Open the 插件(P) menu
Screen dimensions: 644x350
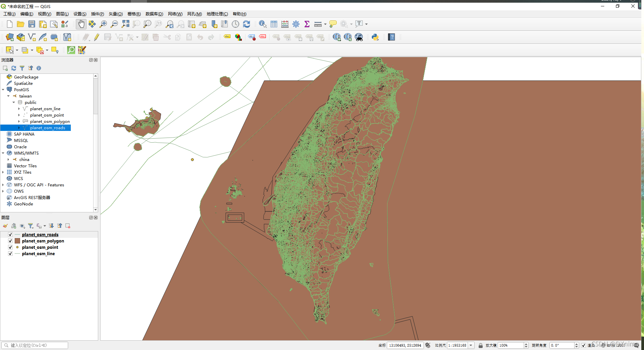click(x=98, y=14)
